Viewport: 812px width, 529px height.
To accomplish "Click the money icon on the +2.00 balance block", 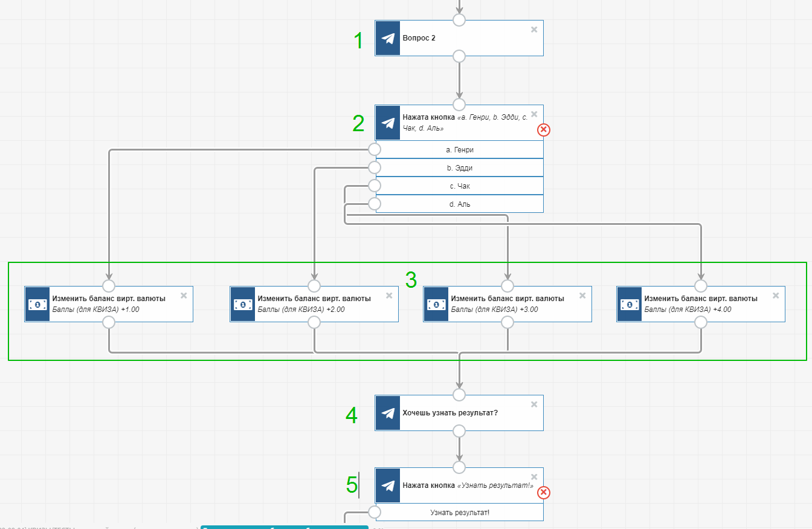I will (243, 304).
